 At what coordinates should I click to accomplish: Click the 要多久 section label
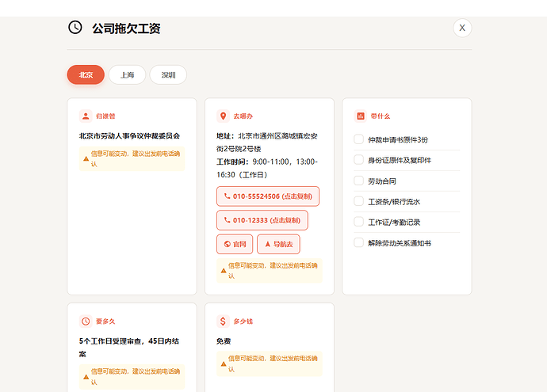[x=105, y=322]
